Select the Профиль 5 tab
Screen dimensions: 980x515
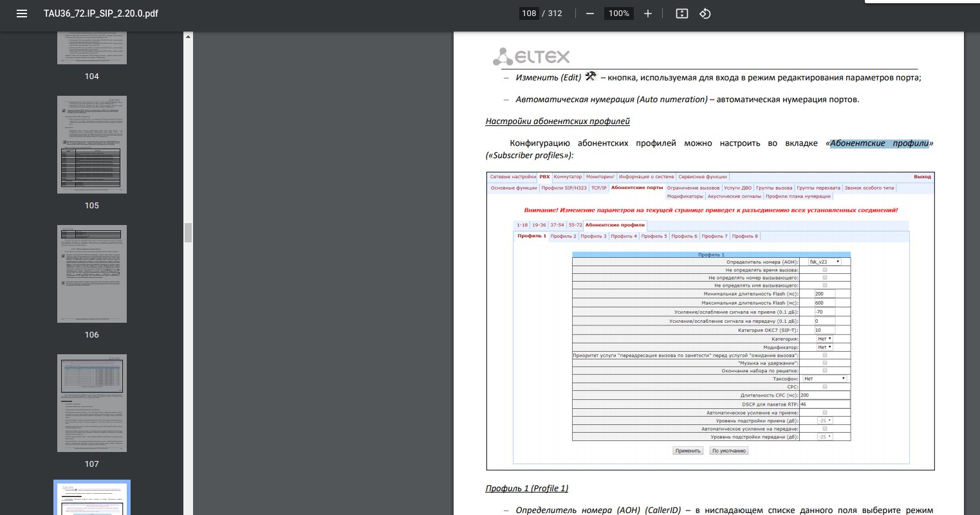coord(654,236)
